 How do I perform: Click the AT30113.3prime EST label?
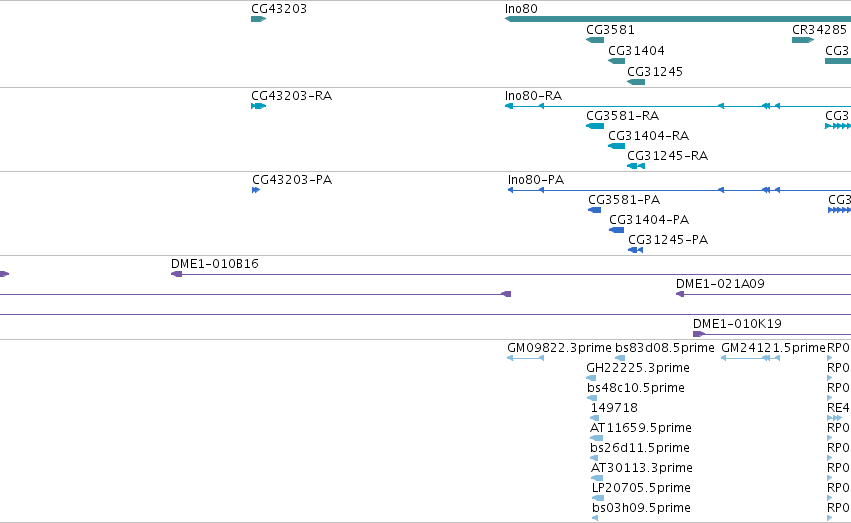642,468
